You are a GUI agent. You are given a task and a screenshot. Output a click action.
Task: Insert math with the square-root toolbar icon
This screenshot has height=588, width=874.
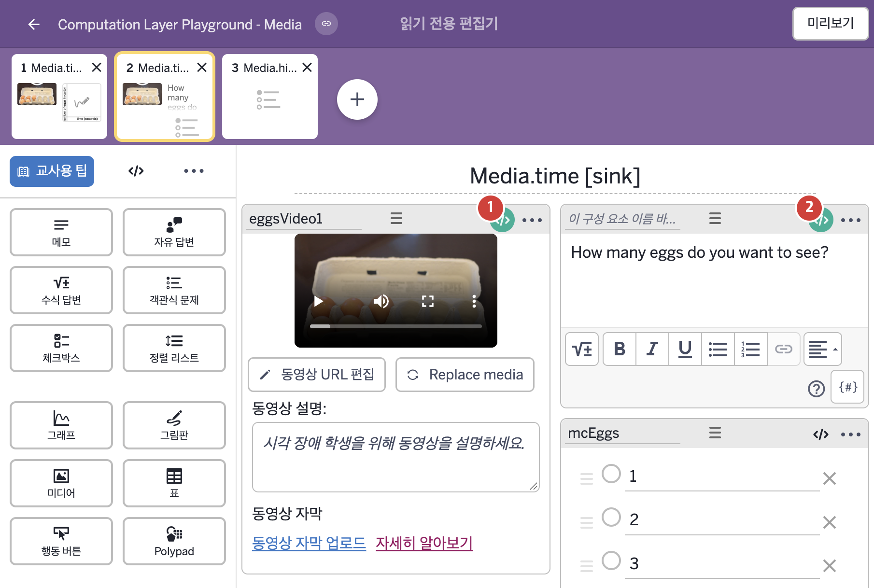point(582,349)
